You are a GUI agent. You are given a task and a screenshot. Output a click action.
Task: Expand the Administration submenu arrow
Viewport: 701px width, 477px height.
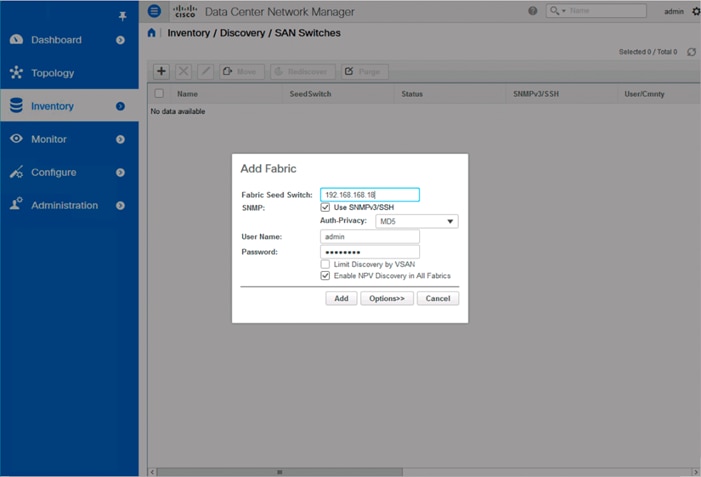click(120, 206)
